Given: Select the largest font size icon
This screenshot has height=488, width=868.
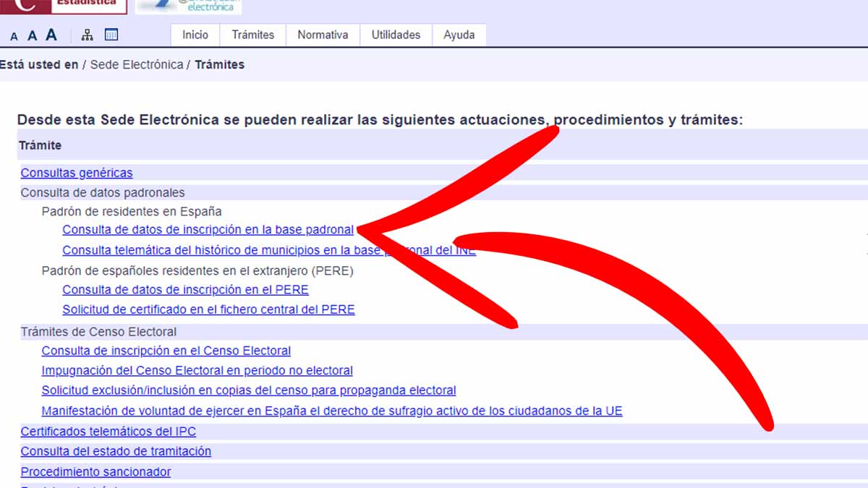Looking at the screenshot, I should pos(51,33).
